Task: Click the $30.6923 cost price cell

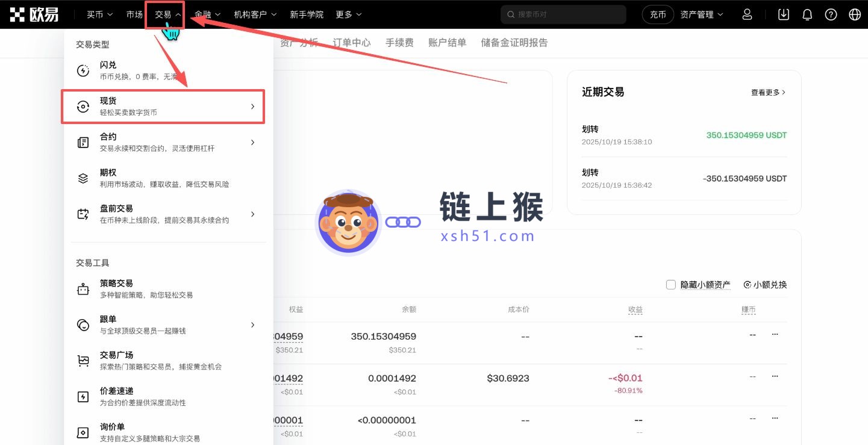Action: (508, 378)
